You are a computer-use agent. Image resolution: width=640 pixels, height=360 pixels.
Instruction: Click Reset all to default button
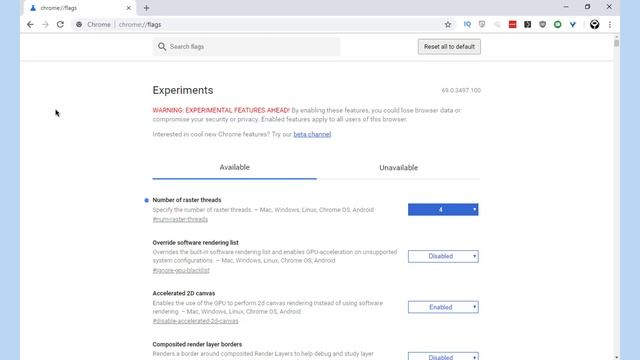point(449,47)
